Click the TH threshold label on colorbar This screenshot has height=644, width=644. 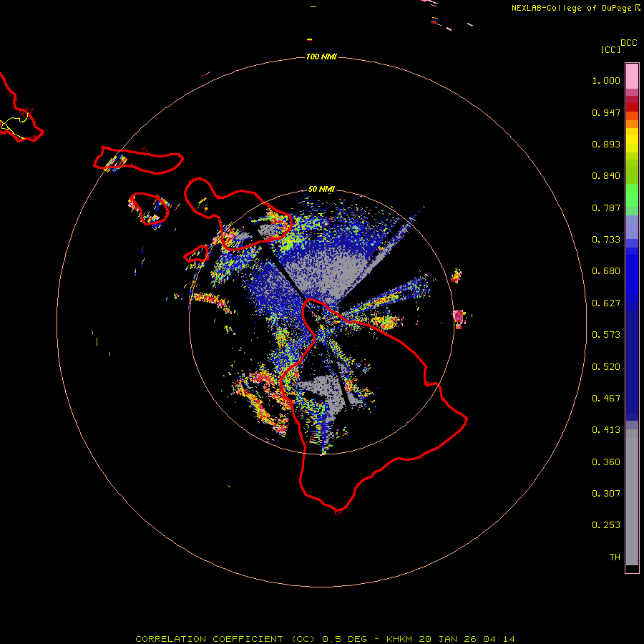615,557
